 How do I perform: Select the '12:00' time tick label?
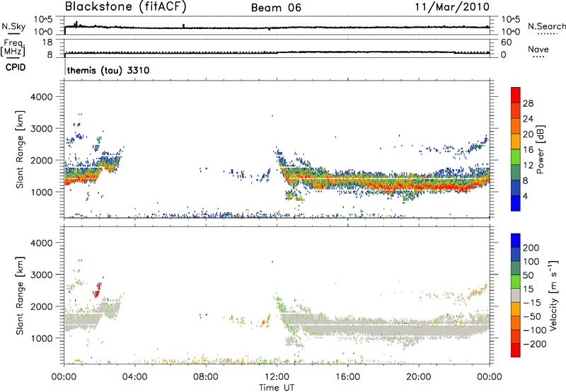pos(277,377)
